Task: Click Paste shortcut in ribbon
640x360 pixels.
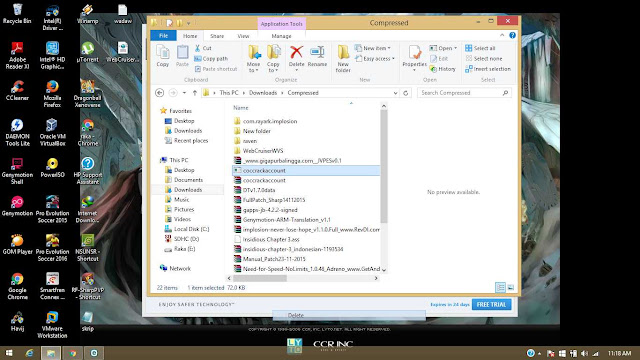Action: pos(216,69)
